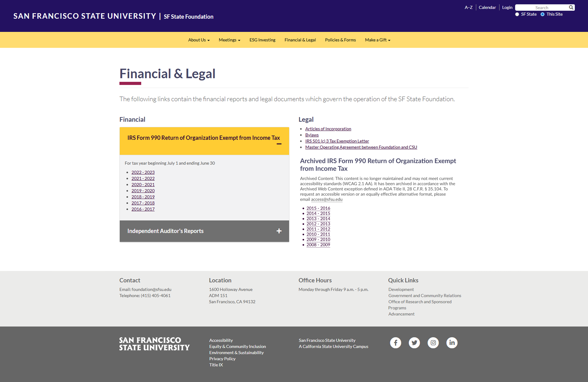
Task: Open the 2022 - 2023 Form 990
Action: (143, 172)
